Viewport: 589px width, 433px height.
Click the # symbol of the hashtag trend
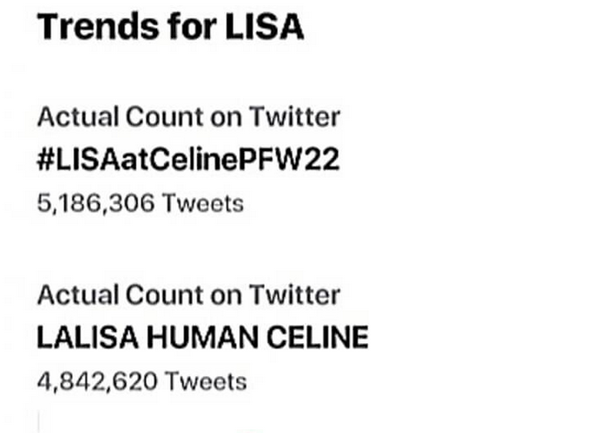[x=46, y=160]
